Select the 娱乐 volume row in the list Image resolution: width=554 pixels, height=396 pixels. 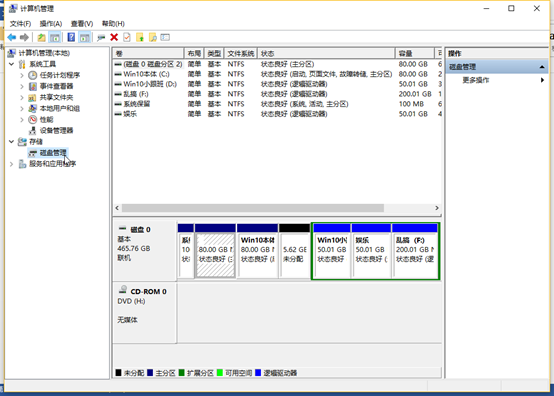(x=277, y=114)
